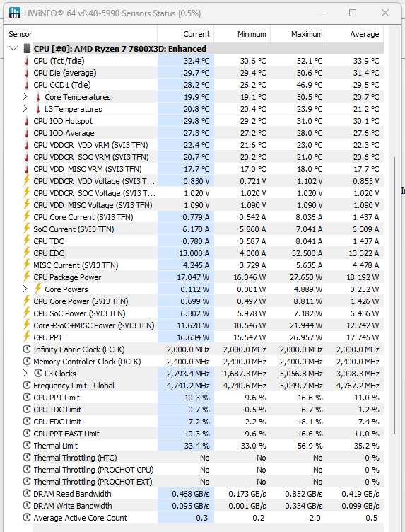
Task: Click thermometer icon beside CPU CCD1 (Tdie)
Action: (27, 85)
